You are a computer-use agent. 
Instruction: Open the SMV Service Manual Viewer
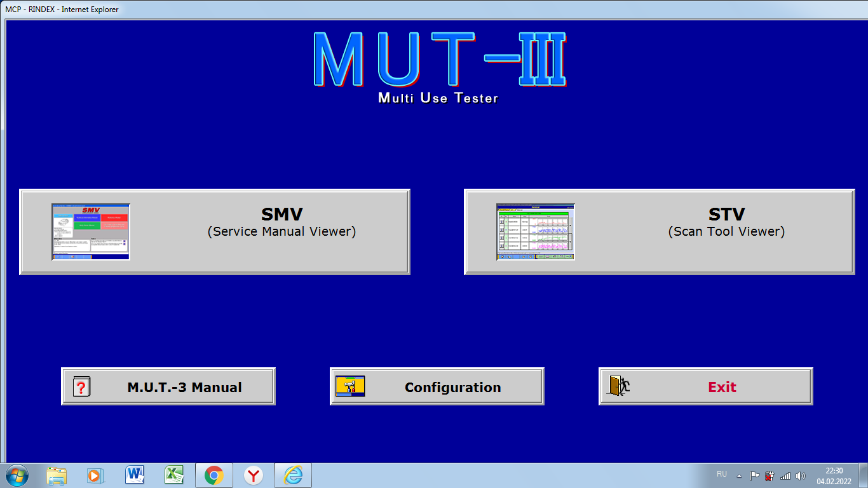click(x=281, y=222)
